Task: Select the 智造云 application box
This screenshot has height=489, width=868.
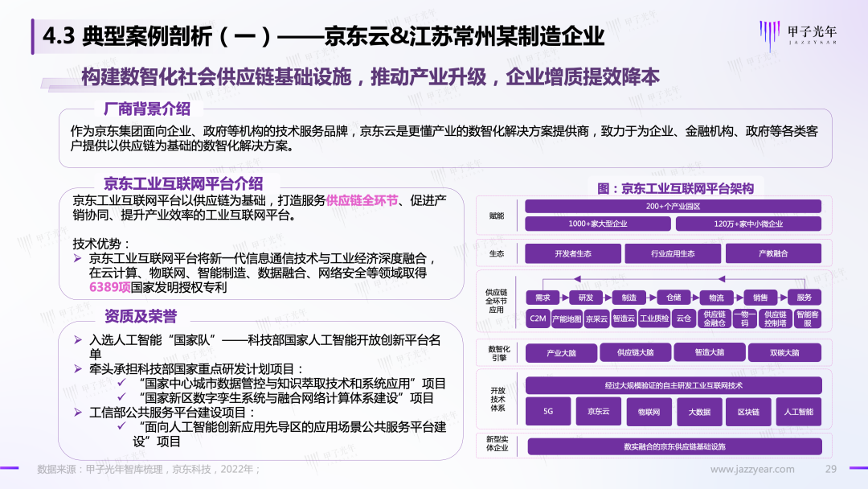Action: click(x=624, y=318)
